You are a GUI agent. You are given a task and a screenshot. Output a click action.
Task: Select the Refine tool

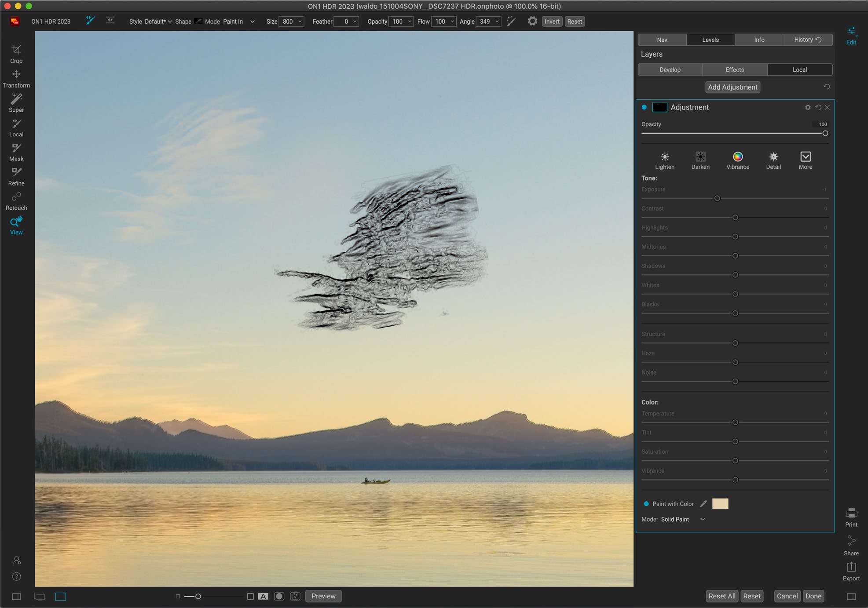(16, 177)
